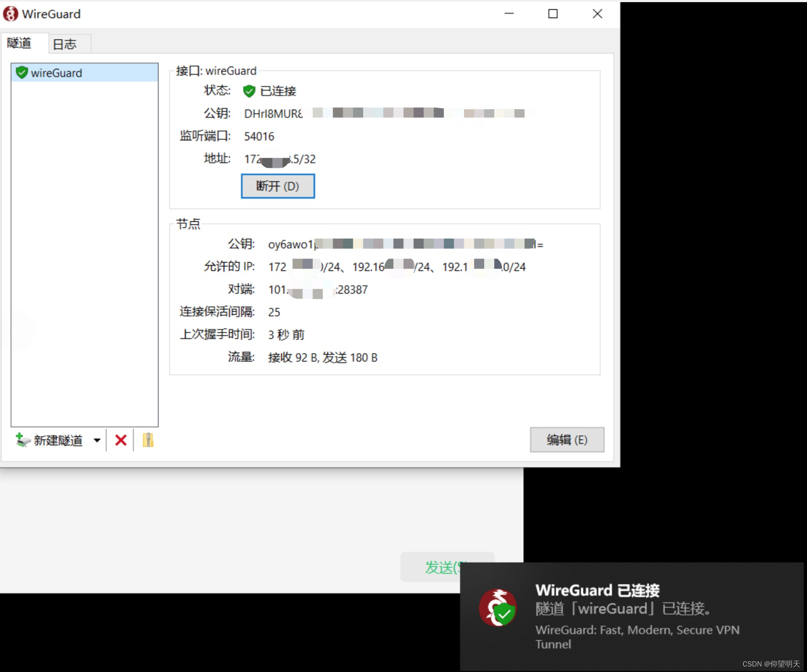Click the 断开 (D) disconnect button
Screen dimensions: 807x672
tap(277, 186)
